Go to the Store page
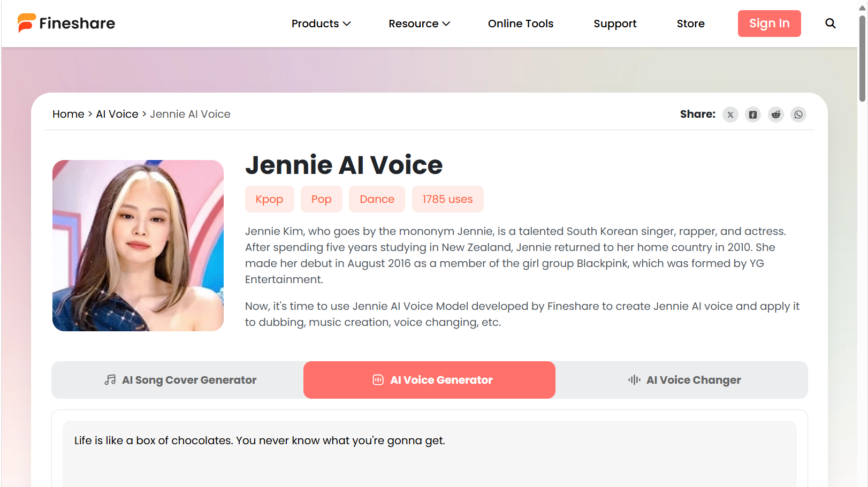This screenshot has height=487, width=868. 690,24
